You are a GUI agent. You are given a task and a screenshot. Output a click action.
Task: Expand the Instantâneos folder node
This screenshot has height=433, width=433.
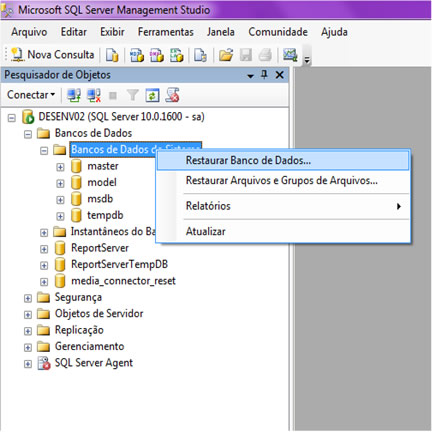44,233
